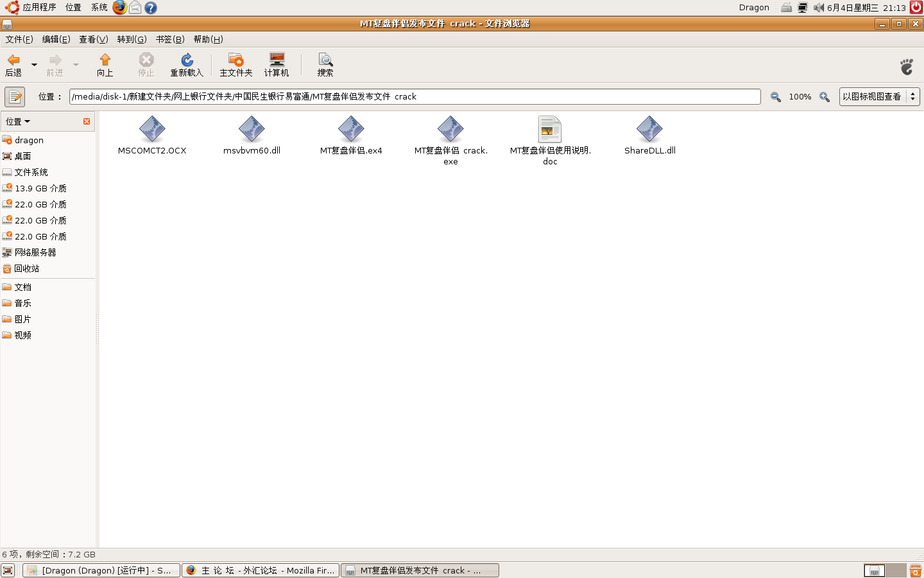Viewport: 924px width, 578px height.
Task: Switch to the Mozilla Firefox taskbar window
Action: (260, 570)
